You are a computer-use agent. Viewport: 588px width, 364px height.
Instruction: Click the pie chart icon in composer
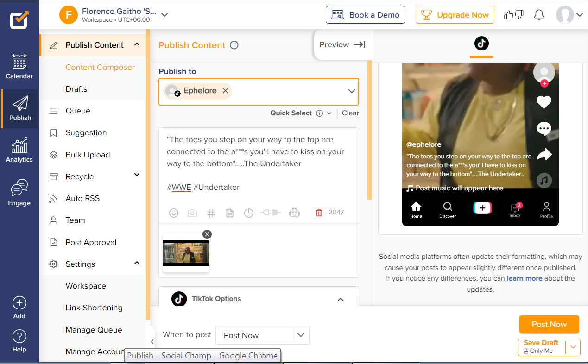[249, 213]
